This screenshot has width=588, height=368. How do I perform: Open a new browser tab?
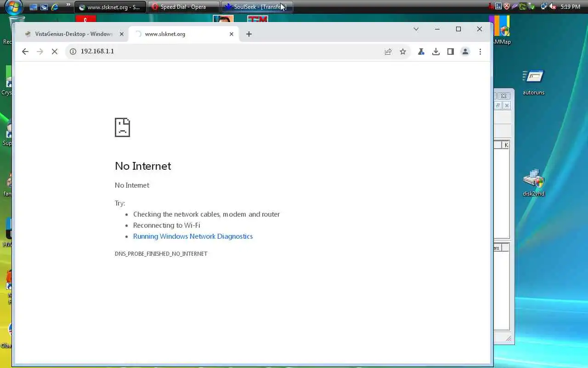pyautogui.click(x=249, y=34)
